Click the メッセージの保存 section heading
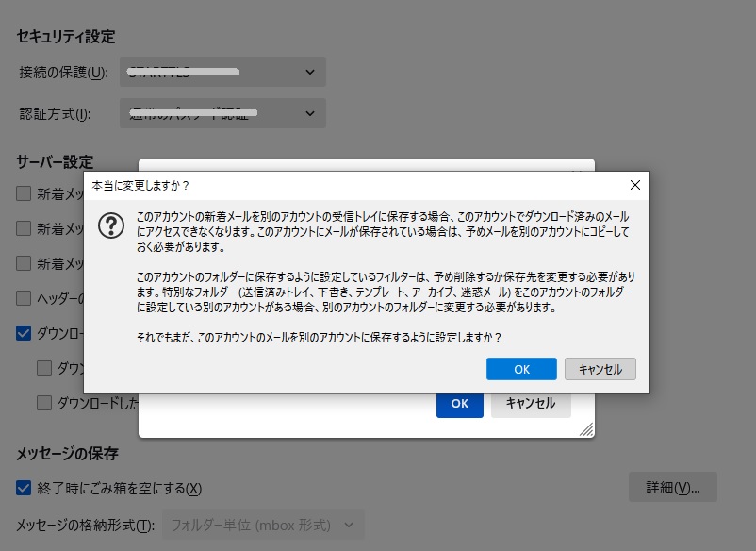This screenshot has width=756, height=551. [x=67, y=454]
